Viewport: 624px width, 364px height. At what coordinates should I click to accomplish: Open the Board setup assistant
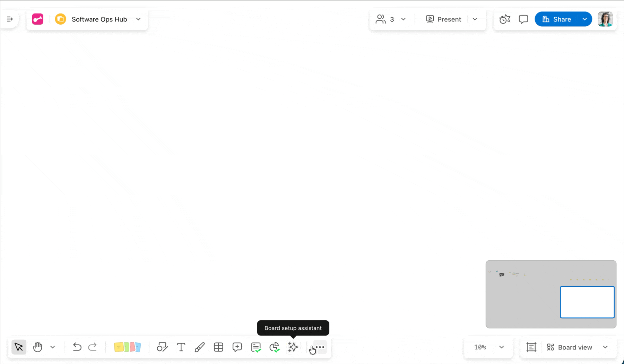[293, 347]
